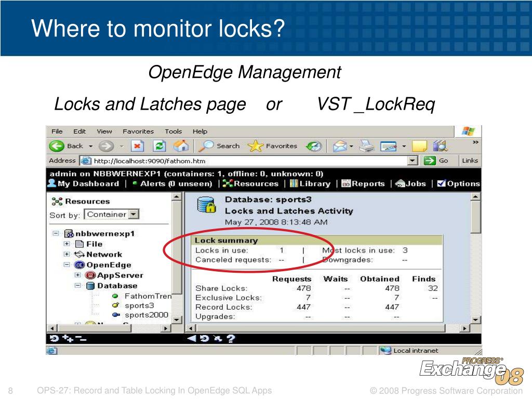
Task: Open the Edit button dropdown arrow
Action: tap(404, 146)
